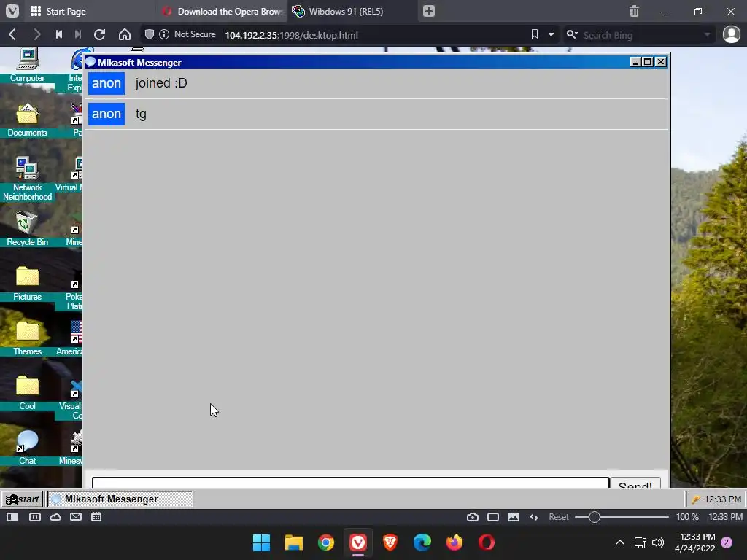Open Brave browser from taskbar
The image size is (747, 560).
(390, 542)
